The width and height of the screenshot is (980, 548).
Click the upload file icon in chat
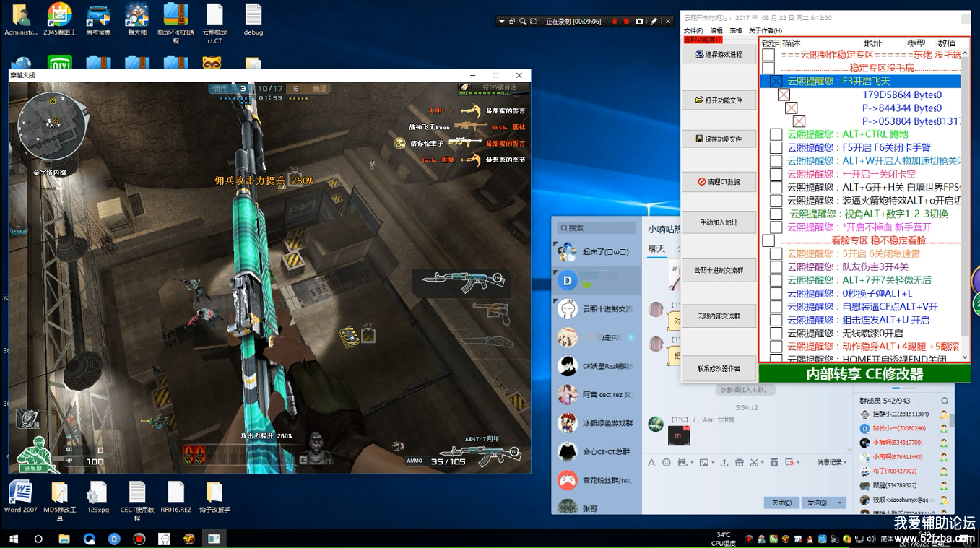coord(724,462)
